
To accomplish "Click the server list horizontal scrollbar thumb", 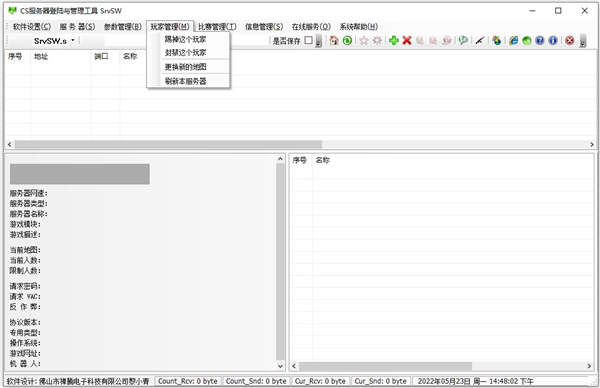I will pos(168,144).
